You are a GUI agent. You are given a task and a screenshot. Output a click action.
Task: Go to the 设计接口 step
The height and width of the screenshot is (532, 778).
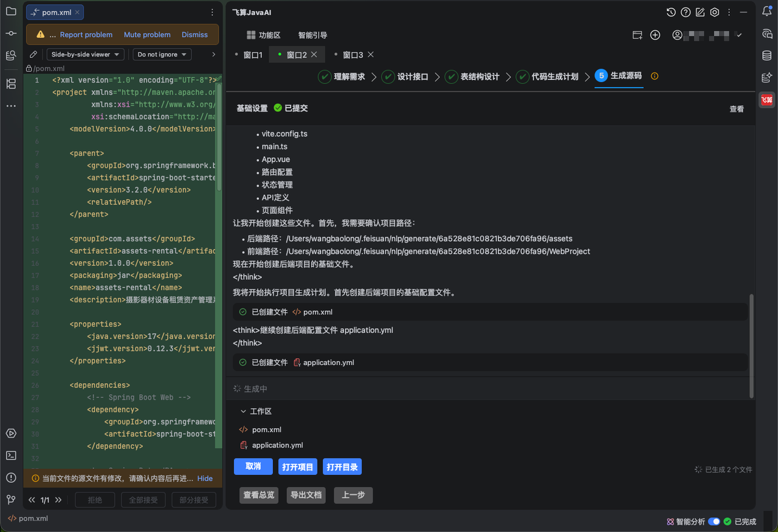pyautogui.click(x=405, y=77)
